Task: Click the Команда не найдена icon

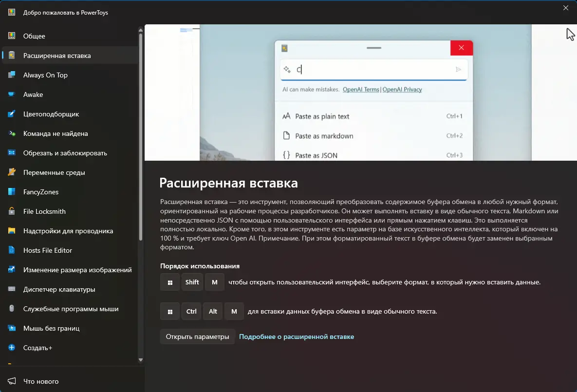Action: click(x=12, y=133)
